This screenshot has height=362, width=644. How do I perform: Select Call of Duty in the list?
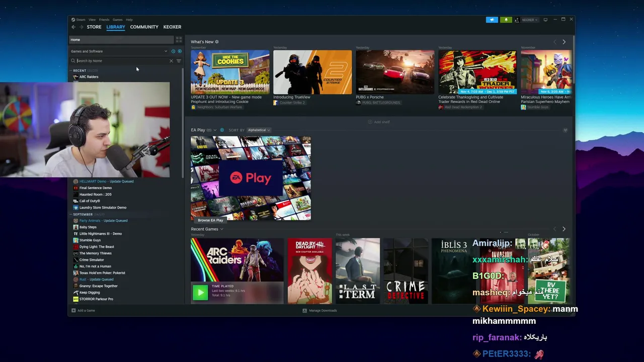click(87, 201)
